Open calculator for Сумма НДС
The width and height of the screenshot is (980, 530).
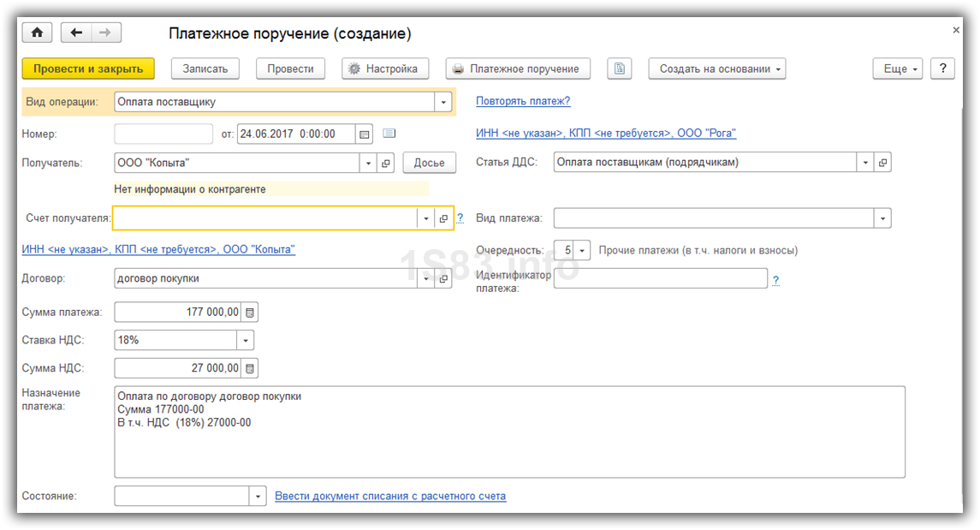(249, 368)
